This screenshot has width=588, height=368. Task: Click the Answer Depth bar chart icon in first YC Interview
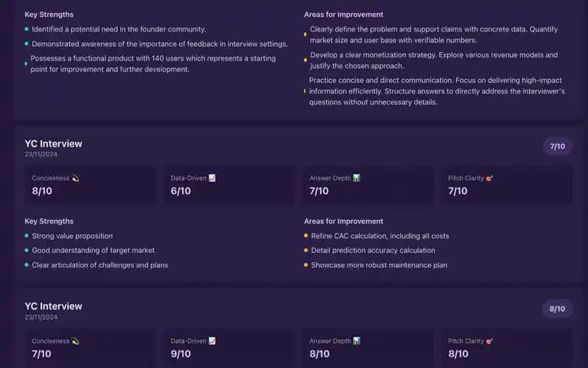356,178
